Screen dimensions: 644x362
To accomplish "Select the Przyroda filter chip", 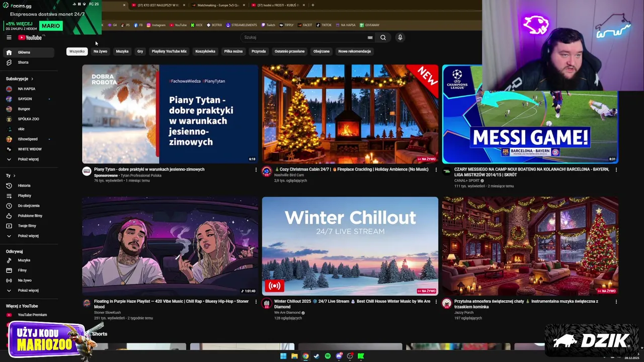I will (259, 51).
